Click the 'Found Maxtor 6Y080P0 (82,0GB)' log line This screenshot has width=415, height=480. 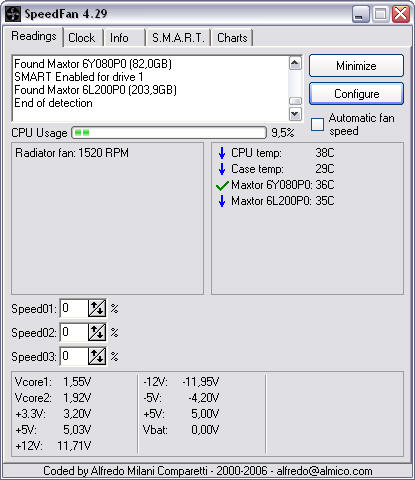(x=93, y=64)
